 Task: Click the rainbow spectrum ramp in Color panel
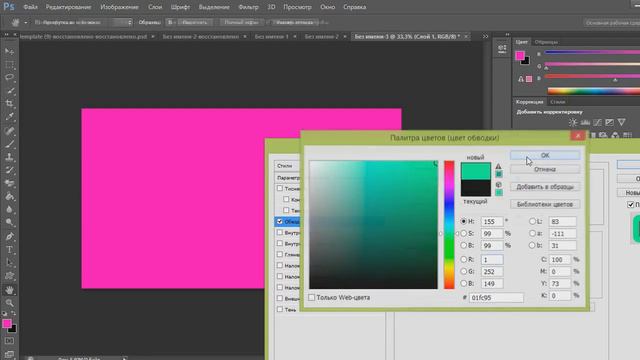(593, 91)
